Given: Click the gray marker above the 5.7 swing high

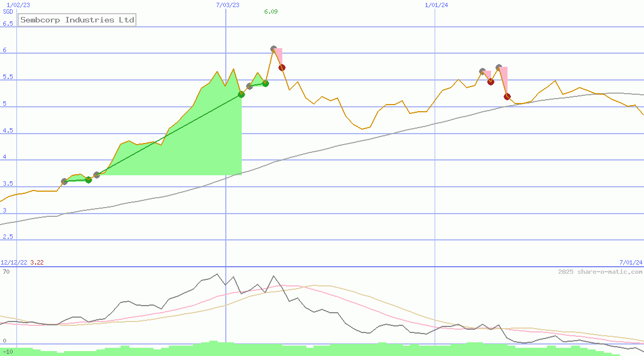Looking at the screenshot, I should tap(499, 66).
